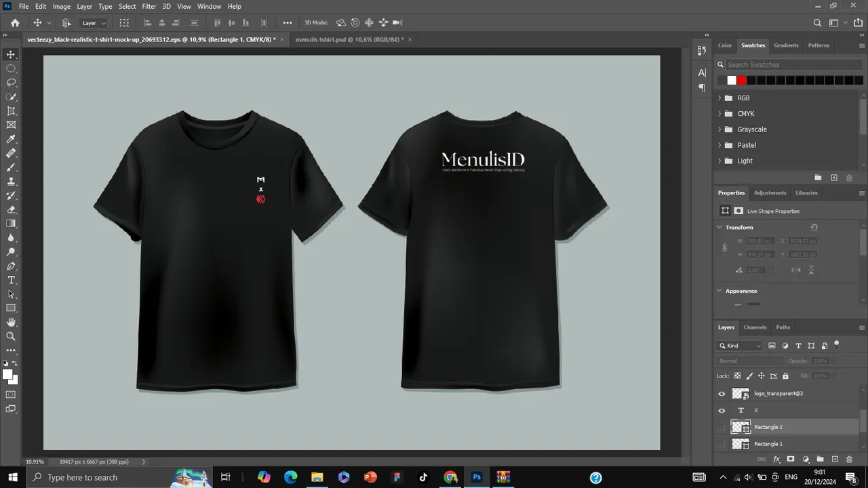Select the logo_transparent@2 layer thumbnail

[x=741, y=394]
